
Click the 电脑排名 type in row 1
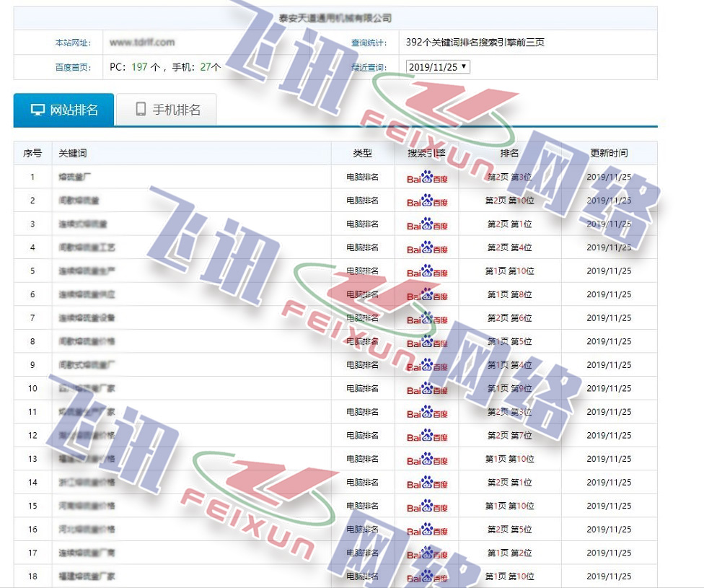(362, 177)
